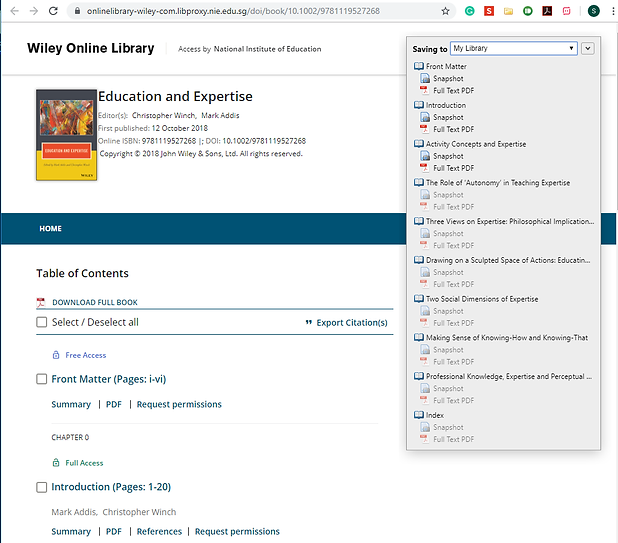Image resolution: width=618 pixels, height=543 pixels.
Task: Click the Wiley Online Library logo
Action: (91, 48)
